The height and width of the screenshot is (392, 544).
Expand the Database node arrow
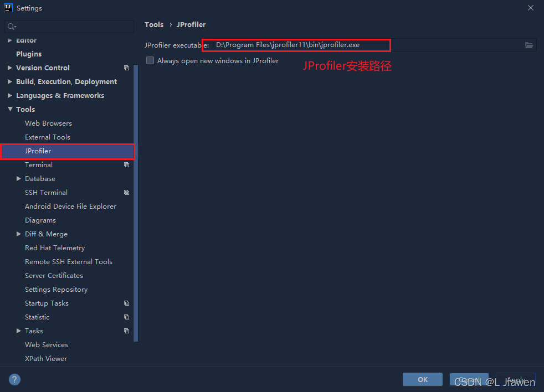click(x=19, y=178)
